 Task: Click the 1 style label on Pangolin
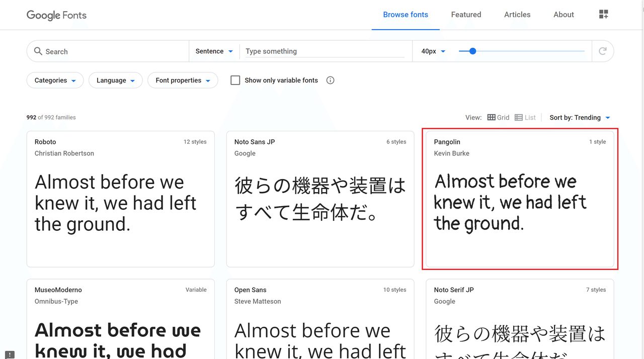point(598,142)
